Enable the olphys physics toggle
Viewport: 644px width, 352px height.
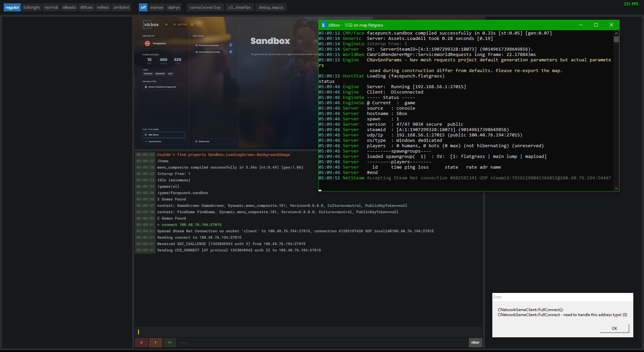coord(173,7)
